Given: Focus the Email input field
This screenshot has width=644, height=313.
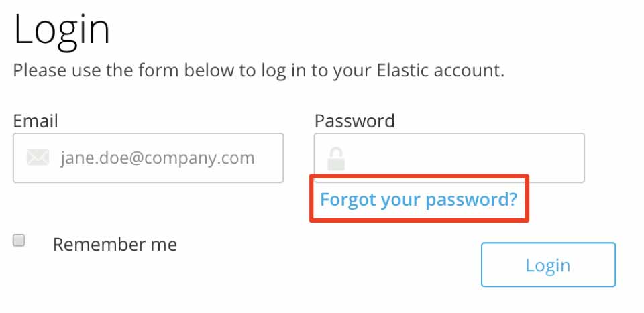Looking at the screenshot, I should point(148,158).
